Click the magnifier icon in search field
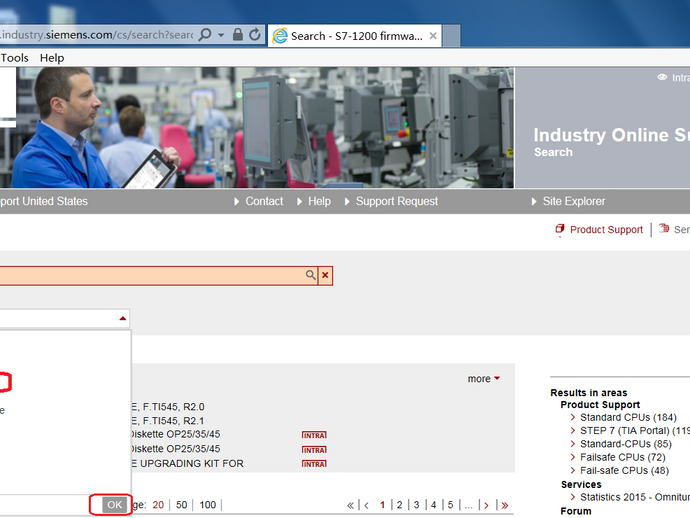This screenshot has width=690, height=518. (311, 275)
